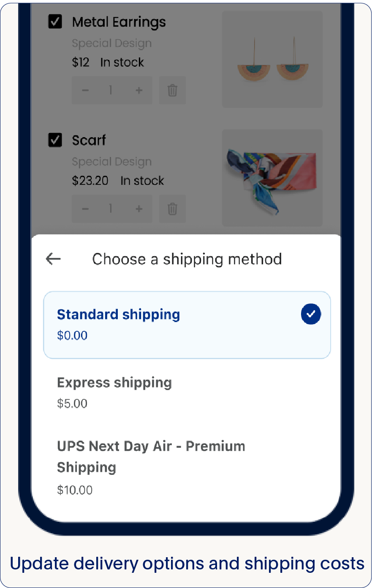Open the Scarf product image
Screen dimensions: 372x588
272,178
